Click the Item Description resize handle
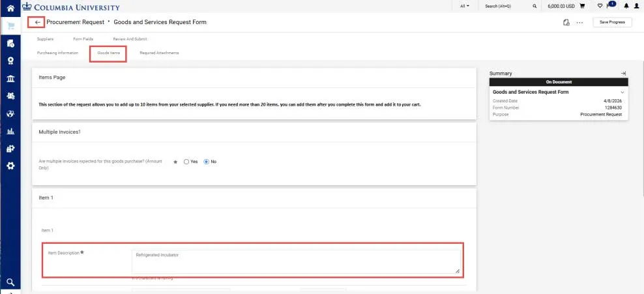644x294 pixels. pyautogui.click(x=457, y=271)
